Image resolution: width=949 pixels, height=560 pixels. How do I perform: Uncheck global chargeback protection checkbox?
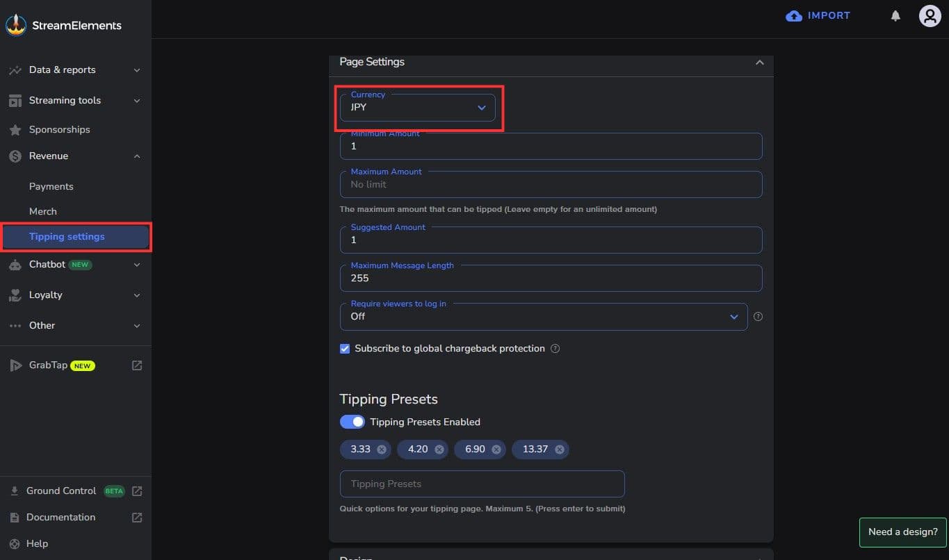pyautogui.click(x=345, y=349)
